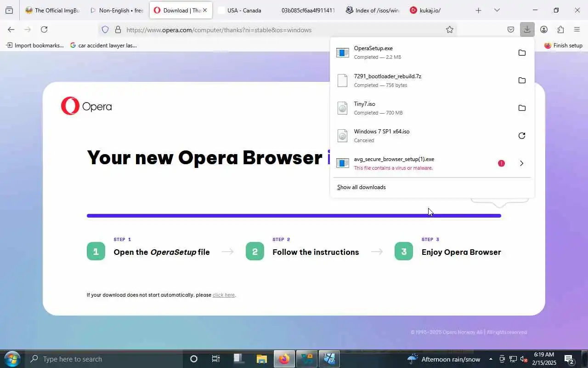Open the Firefox View button
588x368 pixels.
[9, 10]
